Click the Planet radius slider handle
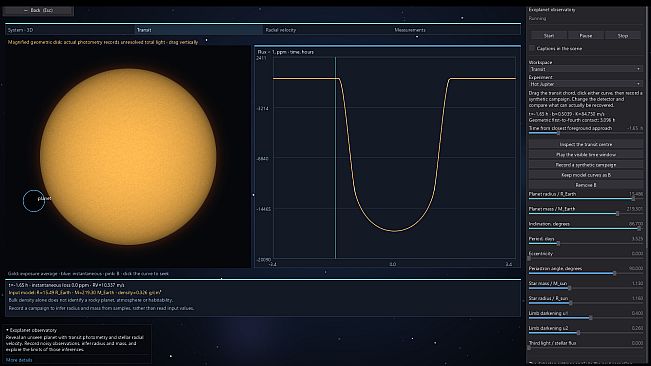 (x=633, y=199)
